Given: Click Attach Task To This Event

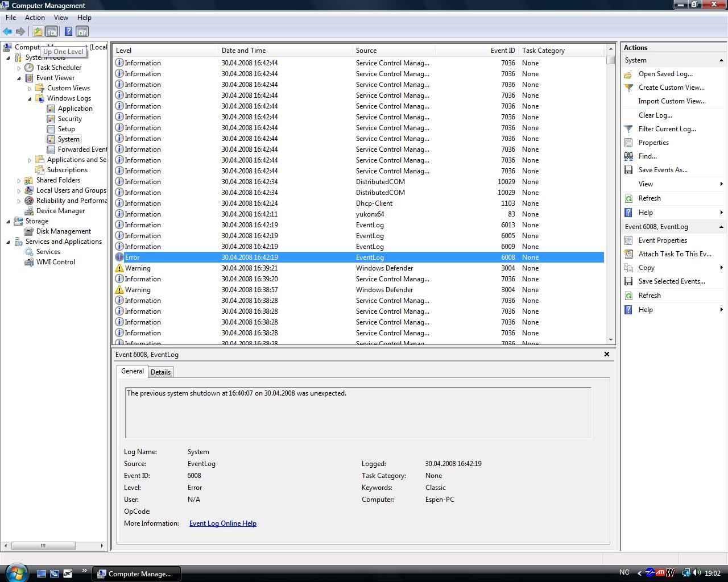Looking at the screenshot, I should 675,254.
